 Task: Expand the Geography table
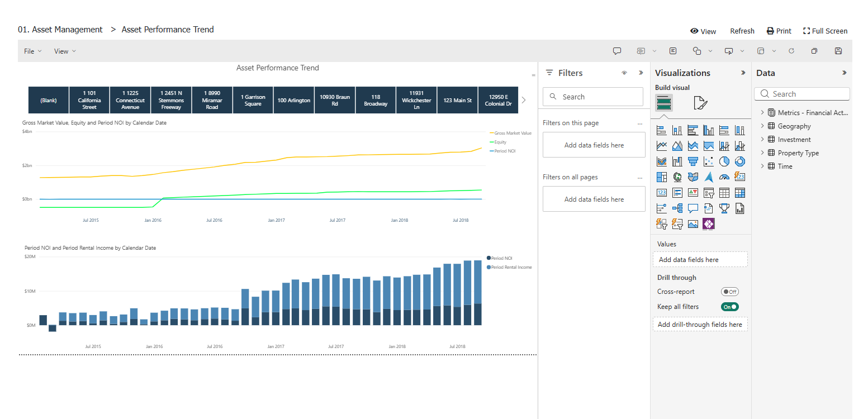[x=762, y=126]
